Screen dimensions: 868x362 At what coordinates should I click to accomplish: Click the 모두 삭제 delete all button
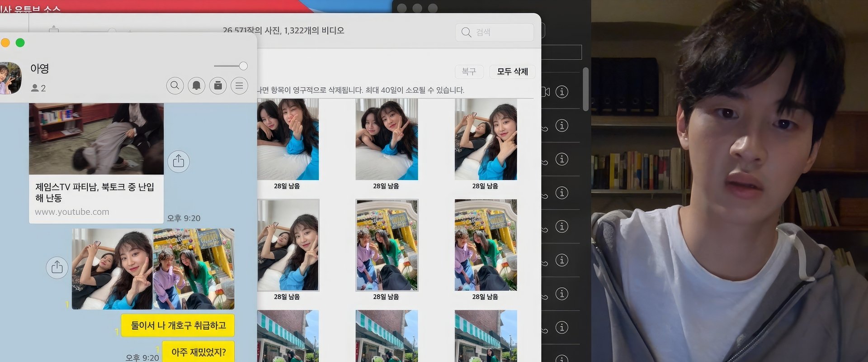pos(512,71)
